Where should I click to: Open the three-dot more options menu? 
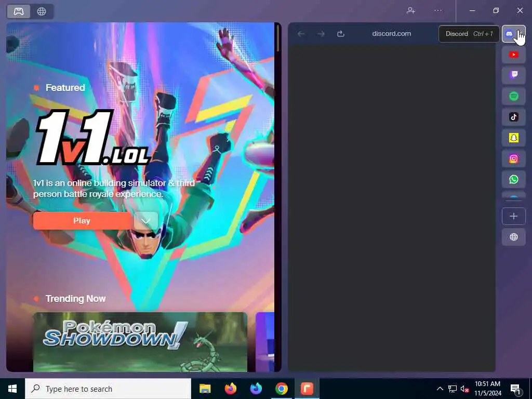click(x=438, y=10)
